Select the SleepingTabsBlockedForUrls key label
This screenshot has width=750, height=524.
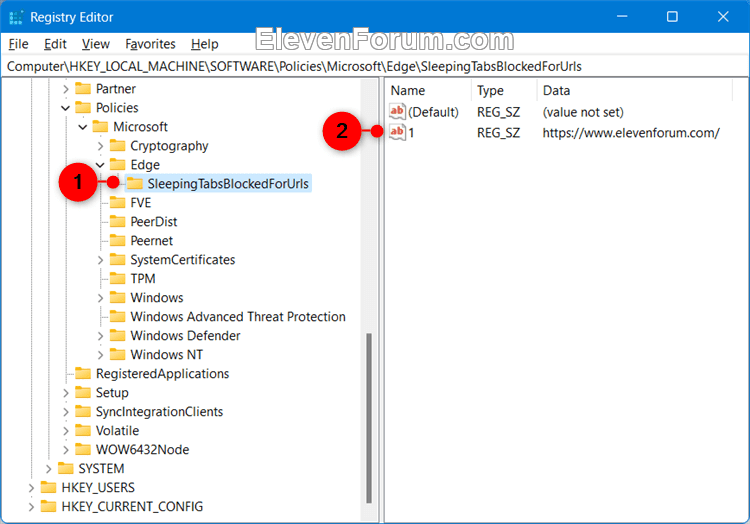(x=228, y=184)
